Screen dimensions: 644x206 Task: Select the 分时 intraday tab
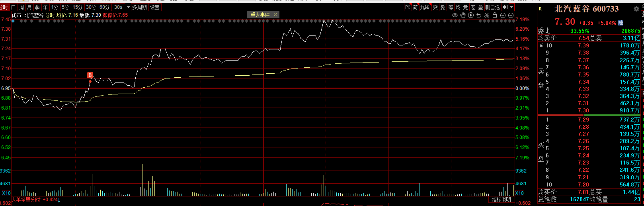(4, 7)
